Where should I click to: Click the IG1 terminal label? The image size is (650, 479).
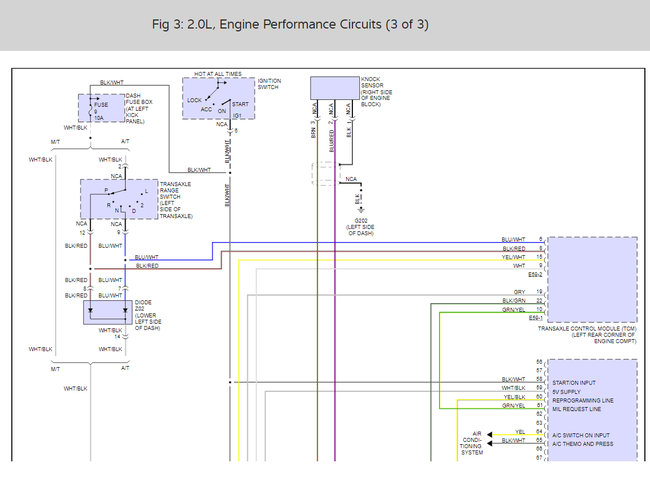click(237, 115)
